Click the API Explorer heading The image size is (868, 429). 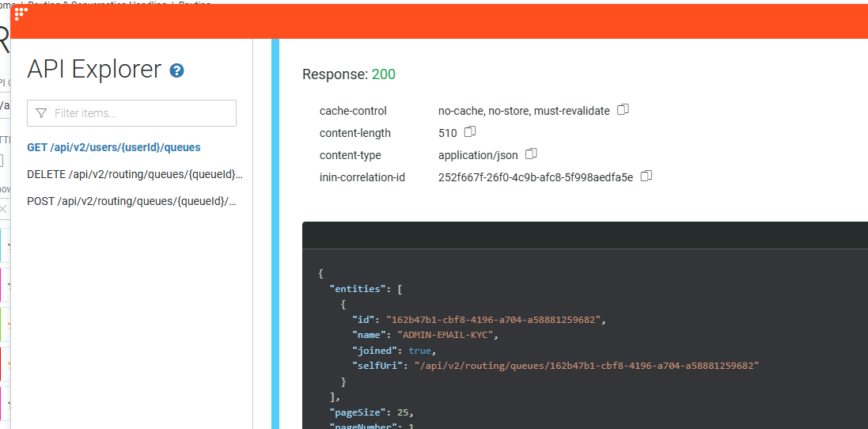[94, 70]
